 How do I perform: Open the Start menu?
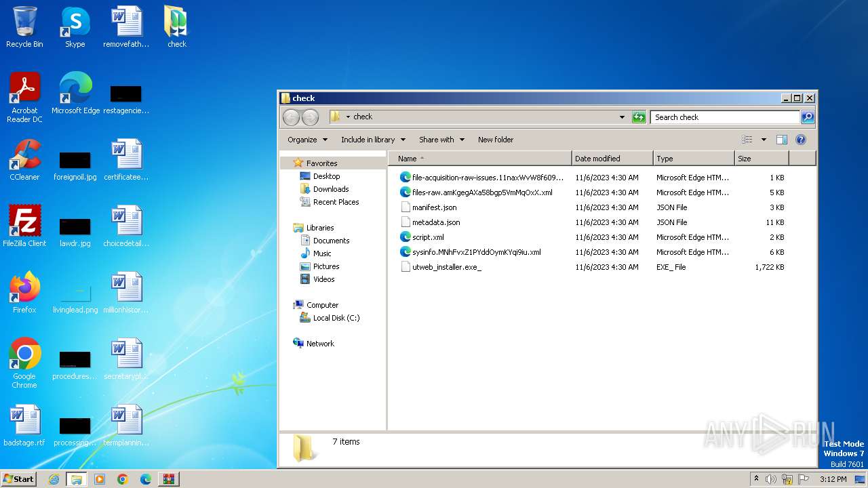tap(18, 479)
